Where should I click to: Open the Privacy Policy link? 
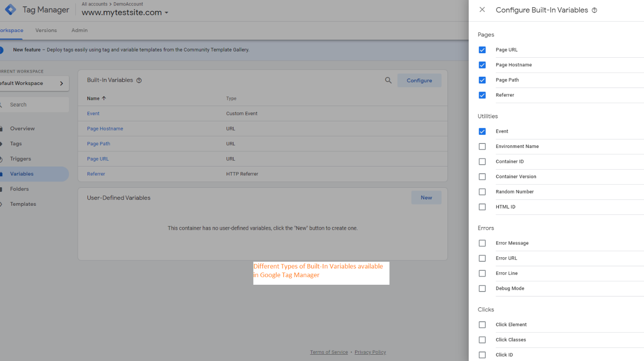click(x=370, y=352)
